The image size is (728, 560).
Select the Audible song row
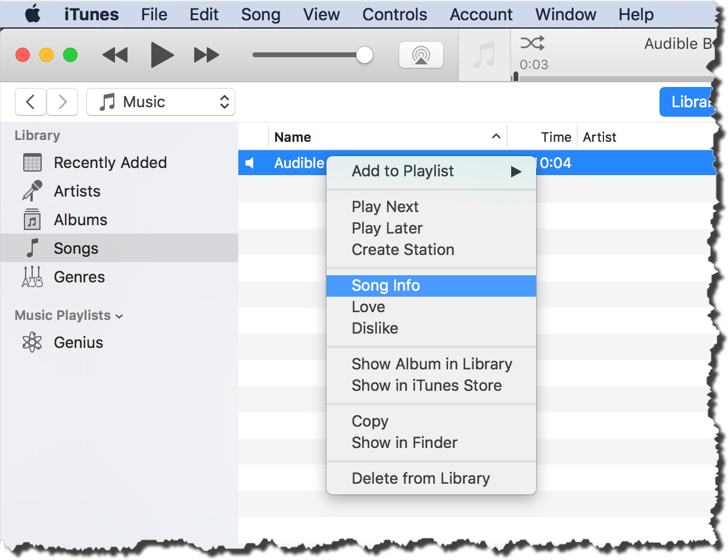tap(477, 163)
